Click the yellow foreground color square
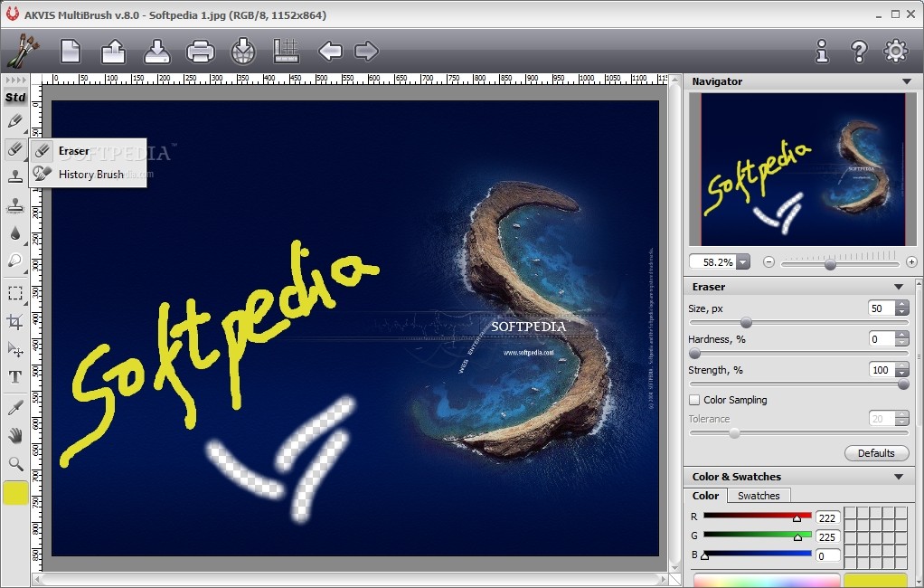This screenshot has width=924, height=588. point(16,493)
